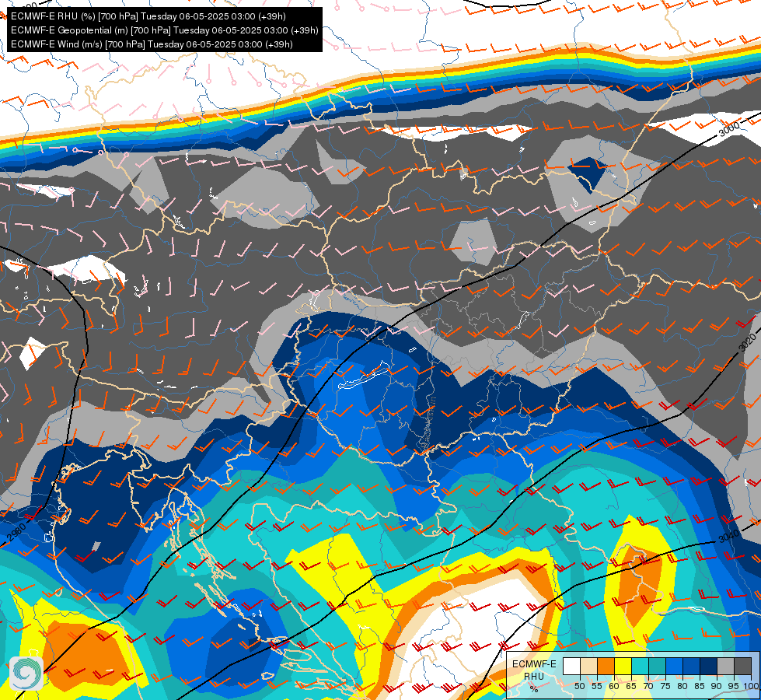761x700 pixels.
Task: Select the beige 50-55 legend swatch
Action: [x=588, y=666]
